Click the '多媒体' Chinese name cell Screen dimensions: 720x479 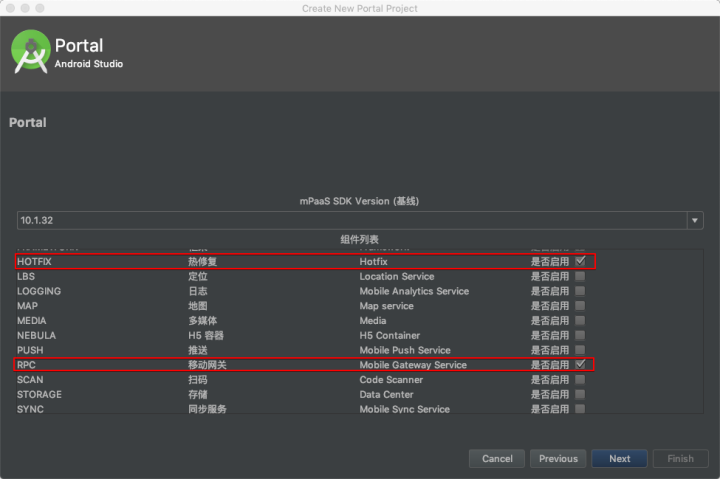point(202,321)
